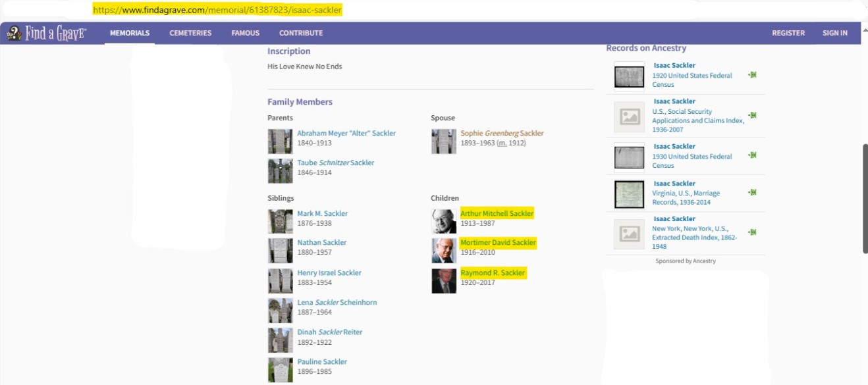Screen dimensions: 868x385
Task: Click Ancestry leaf icon beside 1930 Census
Action: pos(752,155)
